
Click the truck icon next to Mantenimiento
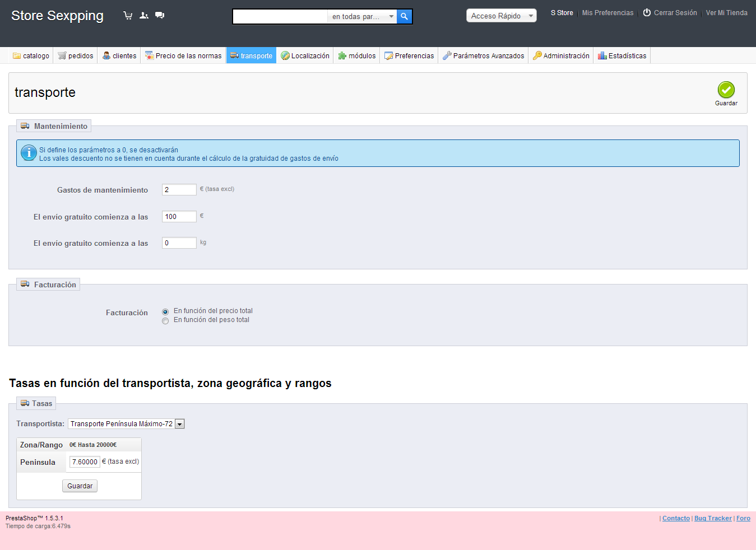coord(25,126)
